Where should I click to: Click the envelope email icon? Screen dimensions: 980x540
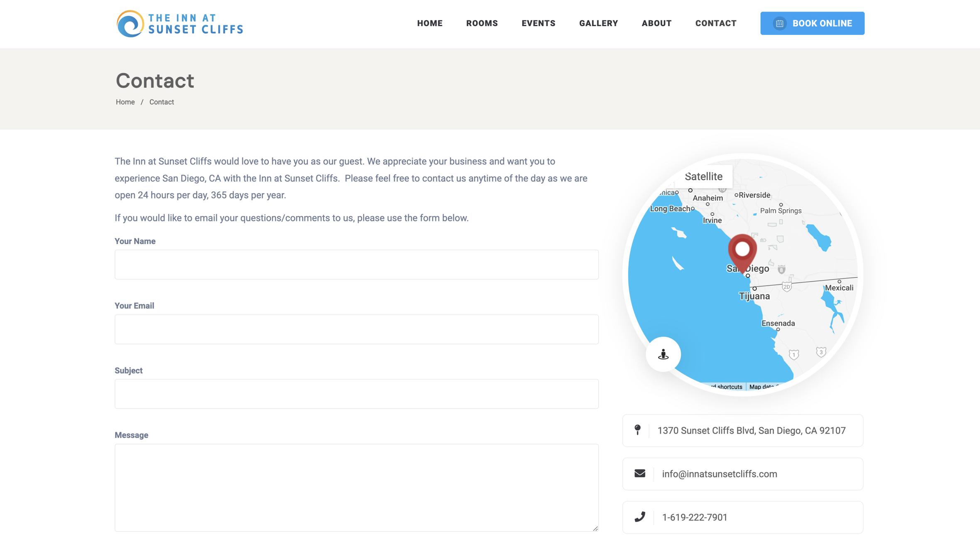[640, 474]
